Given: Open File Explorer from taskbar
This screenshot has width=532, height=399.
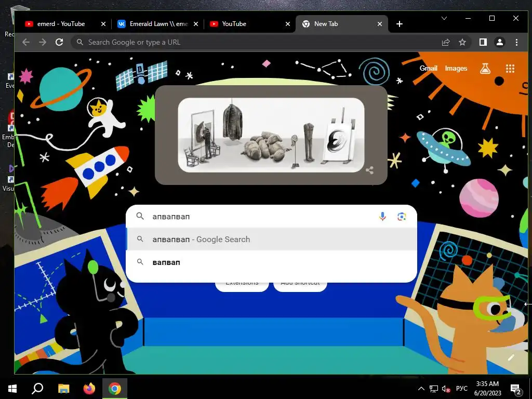Looking at the screenshot, I should pos(63,389).
